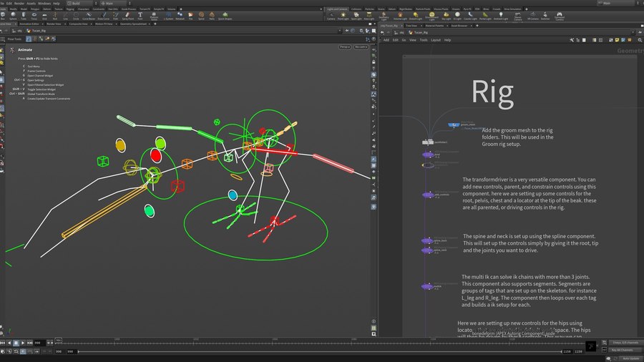Open the Tools menu in network editor
The height and width of the screenshot is (362, 644).
(424, 40)
